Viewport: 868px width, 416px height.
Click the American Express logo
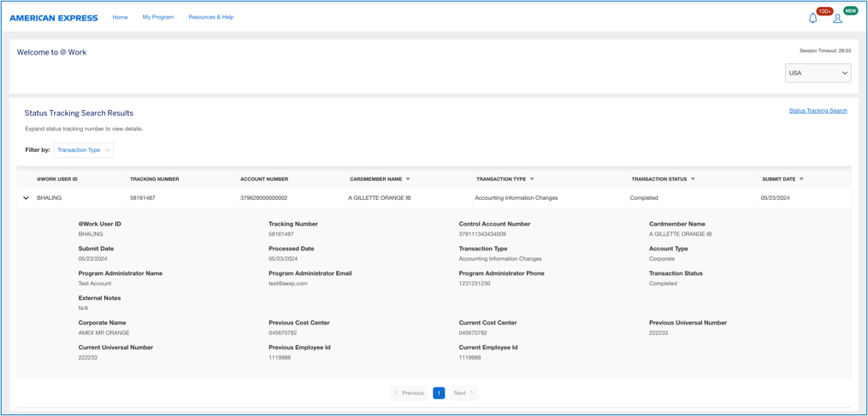[54, 18]
